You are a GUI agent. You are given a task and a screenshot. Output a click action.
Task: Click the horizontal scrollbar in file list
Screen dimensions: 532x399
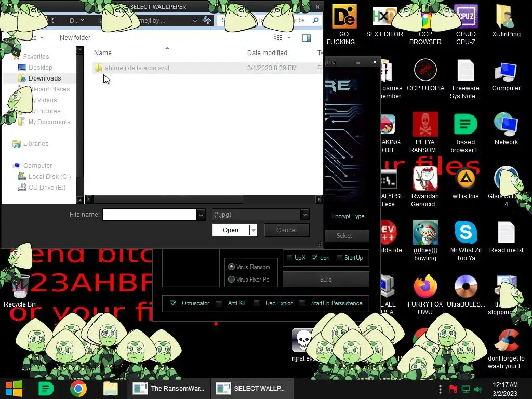[168, 199]
